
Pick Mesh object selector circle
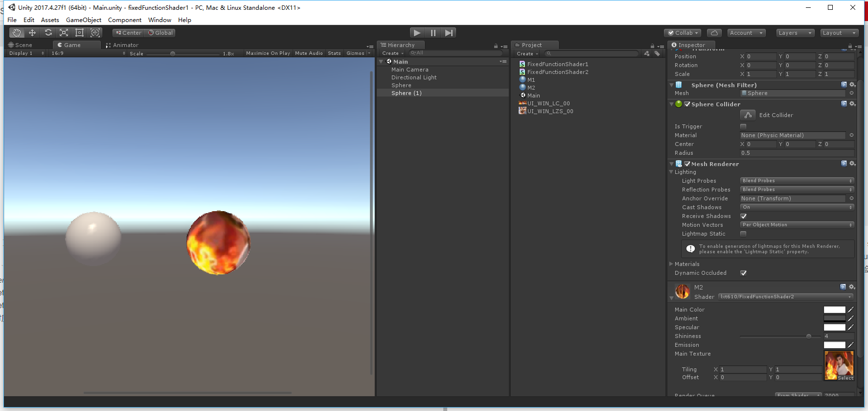tap(851, 93)
